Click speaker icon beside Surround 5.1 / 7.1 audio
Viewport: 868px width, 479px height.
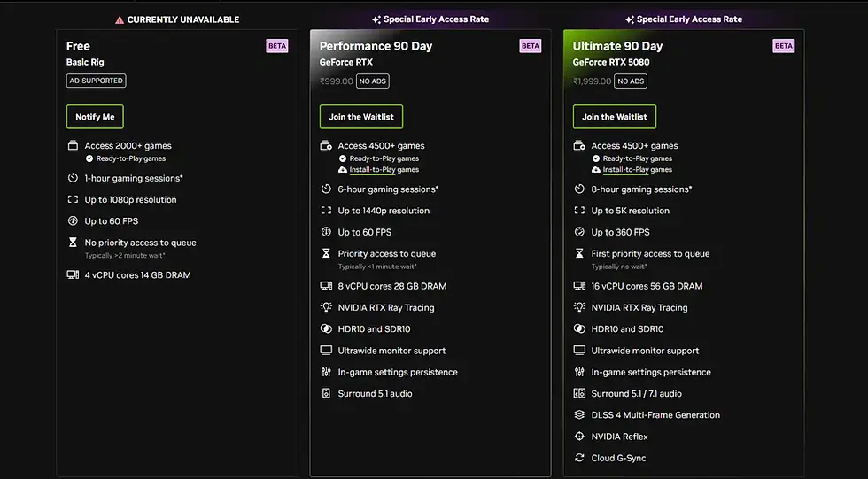point(579,393)
